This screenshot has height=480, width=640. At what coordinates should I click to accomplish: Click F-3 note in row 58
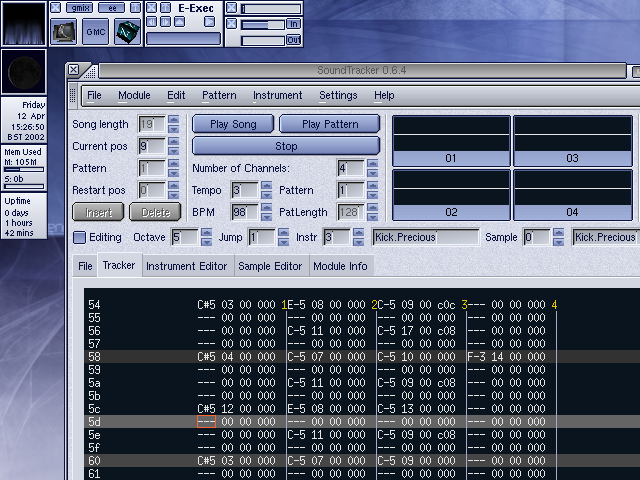click(x=476, y=357)
